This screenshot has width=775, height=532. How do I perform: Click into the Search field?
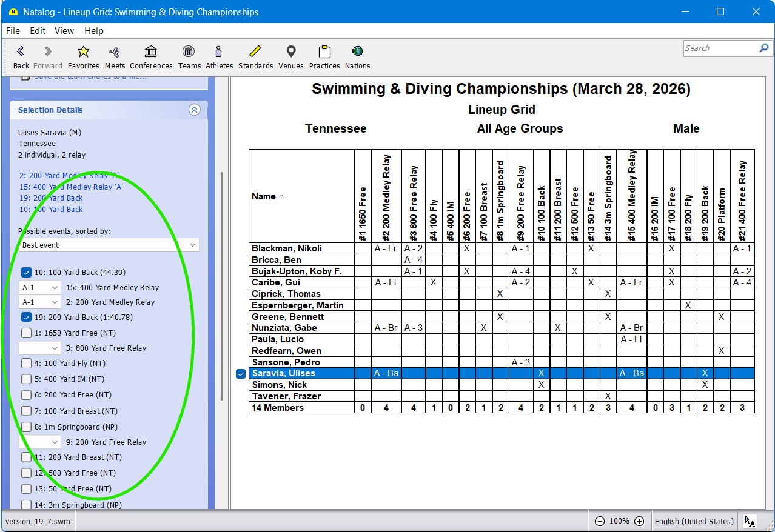[720, 48]
